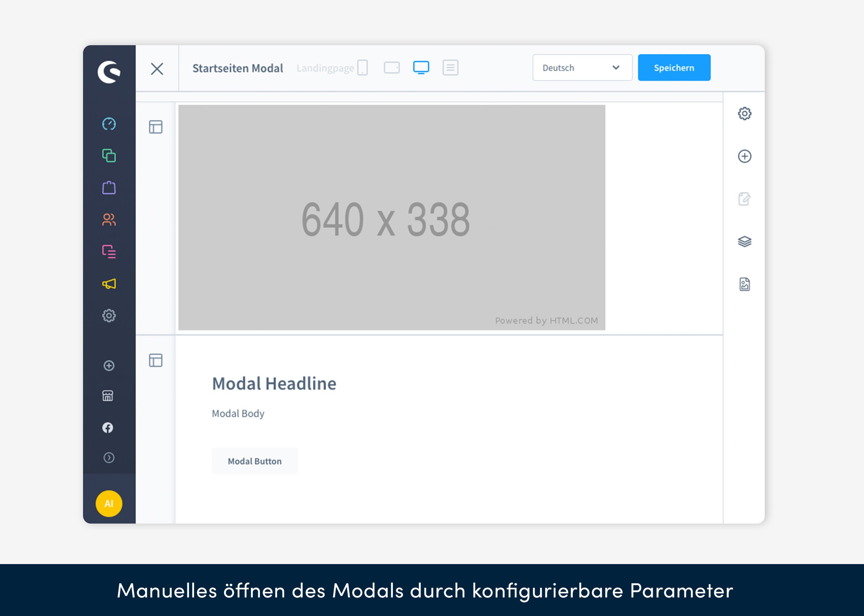Open the Marketing megaphone icon
This screenshot has width=864, height=616.
[109, 284]
